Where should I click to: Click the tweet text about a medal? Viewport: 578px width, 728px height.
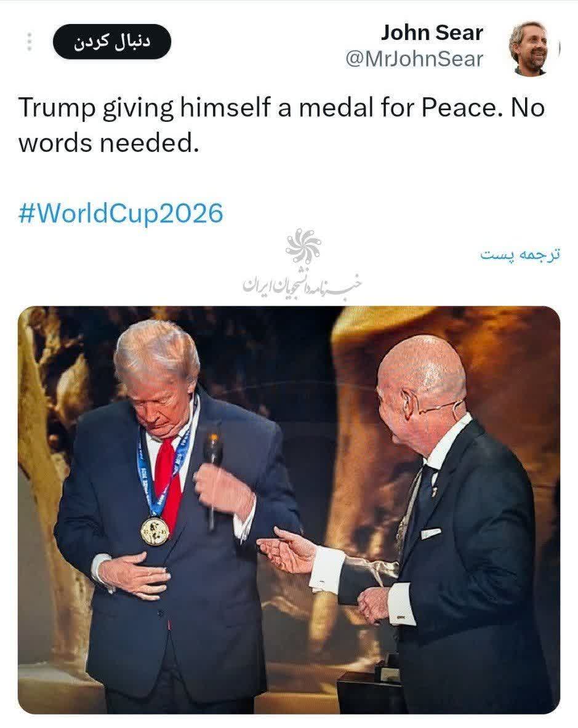coord(281,124)
